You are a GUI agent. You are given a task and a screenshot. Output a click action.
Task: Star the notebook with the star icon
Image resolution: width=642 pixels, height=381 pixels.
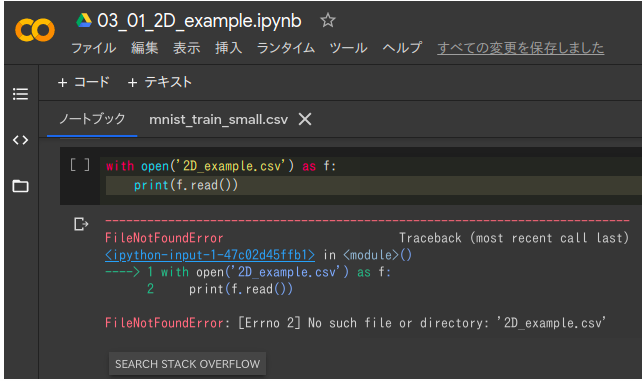[x=328, y=20]
